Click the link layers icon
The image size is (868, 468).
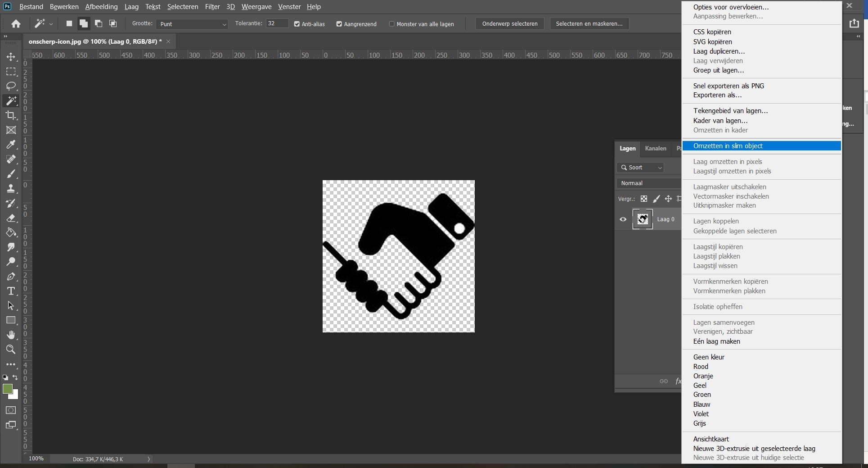click(x=664, y=381)
